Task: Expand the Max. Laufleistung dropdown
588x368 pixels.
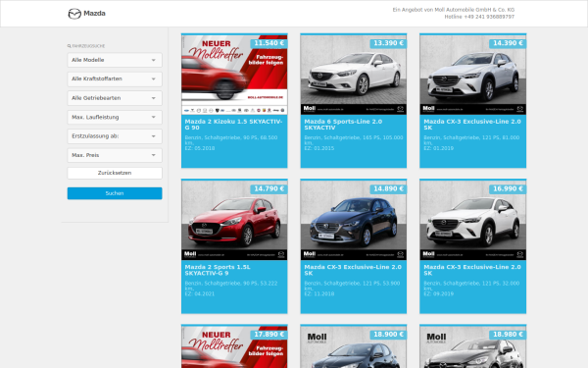Action: 115,118
